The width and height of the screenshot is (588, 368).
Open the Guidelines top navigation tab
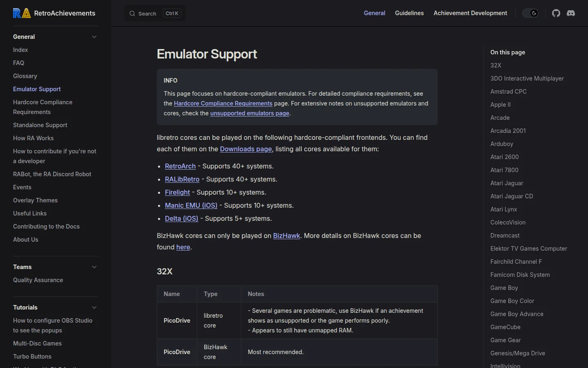coord(409,13)
